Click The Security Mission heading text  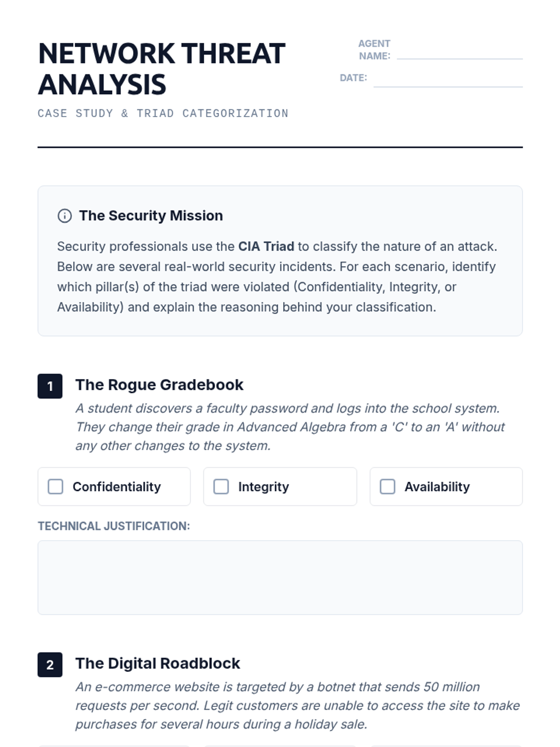[x=151, y=216]
